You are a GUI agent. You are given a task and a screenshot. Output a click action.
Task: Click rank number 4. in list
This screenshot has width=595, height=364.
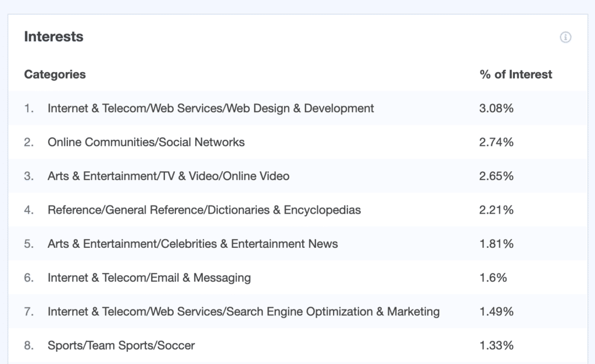click(29, 210)
